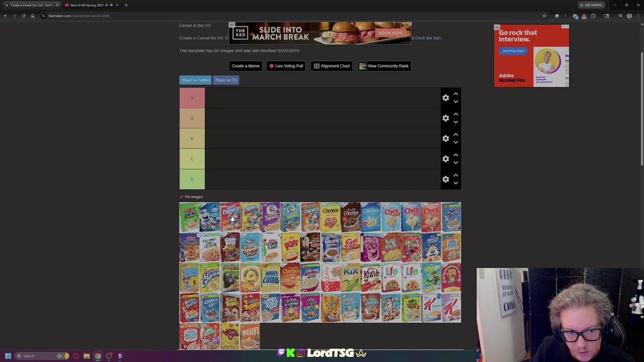Viewport: 644px width, 362px height.
Task: Move S tier row down with arrow
Action: tap(456, 102)
